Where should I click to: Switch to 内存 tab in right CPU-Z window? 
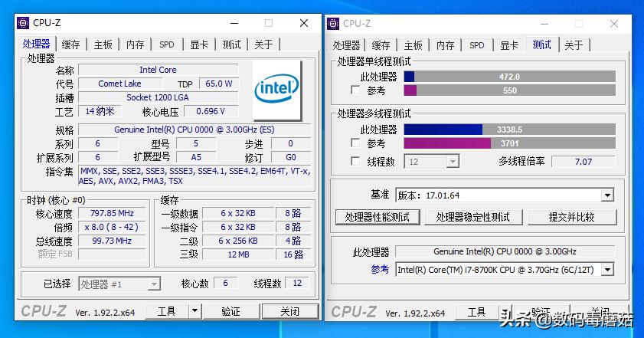point(445,45)
